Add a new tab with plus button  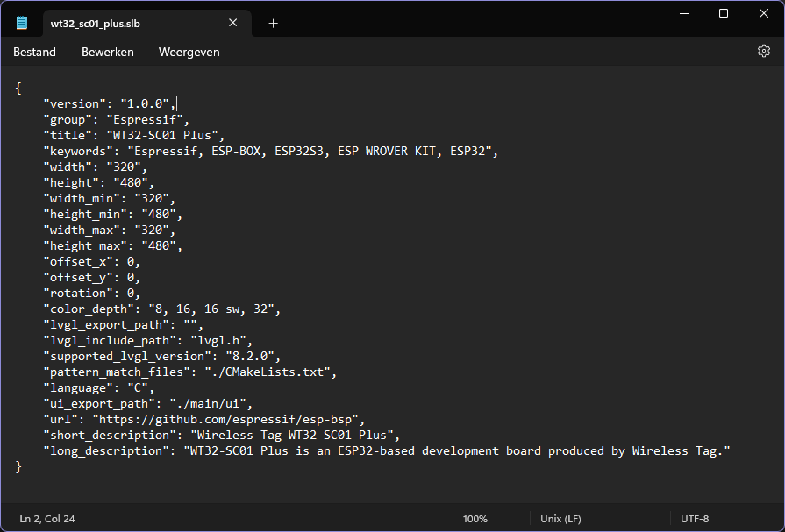pos(273,24)
